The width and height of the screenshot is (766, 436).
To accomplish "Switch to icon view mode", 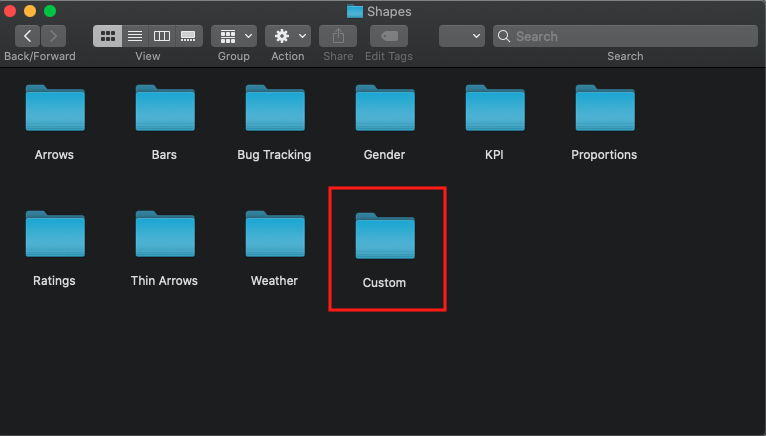I will pyautogui.click(x=107, y=36).
